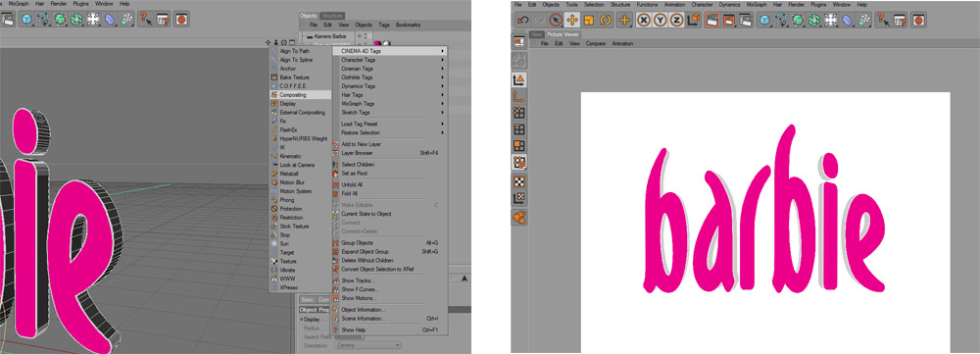The image size is (980, 354).
Task: Click Render to Picture Viewer icon
Action: pos(728,20)
